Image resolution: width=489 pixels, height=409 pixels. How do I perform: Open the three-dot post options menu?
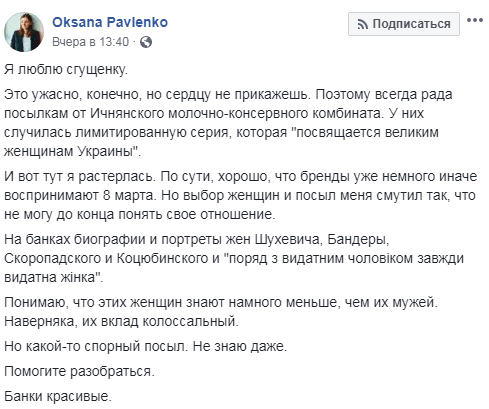coord(475,20)
